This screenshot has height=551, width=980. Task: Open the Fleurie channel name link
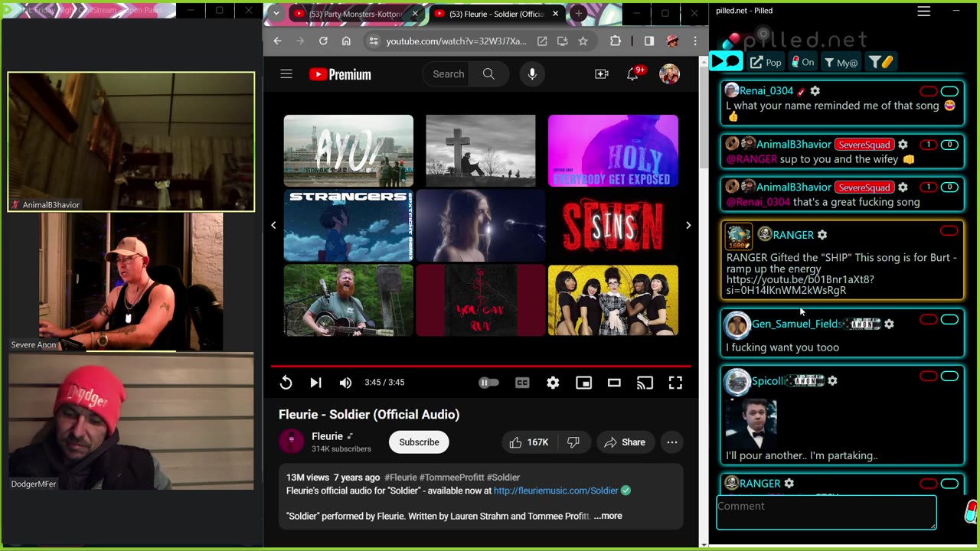coord(327,436)
